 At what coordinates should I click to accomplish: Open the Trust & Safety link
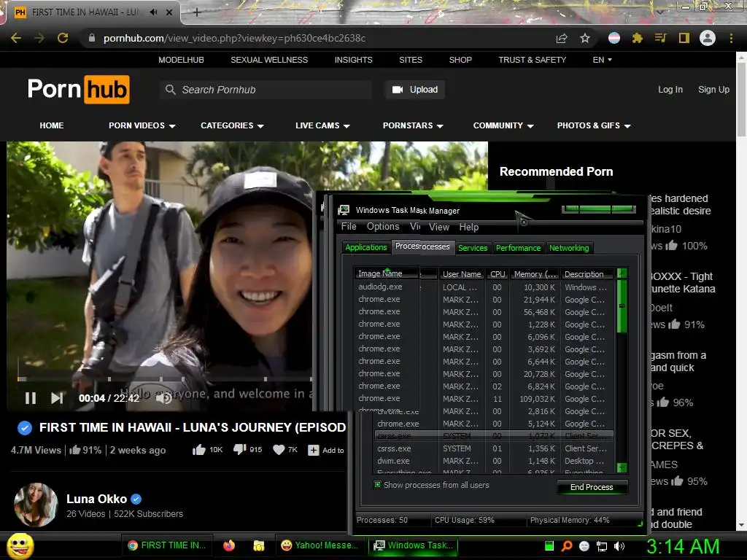532,60
